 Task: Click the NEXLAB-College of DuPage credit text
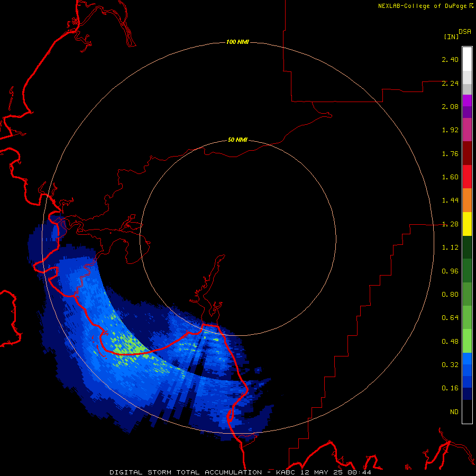click(x=423, y=6)
